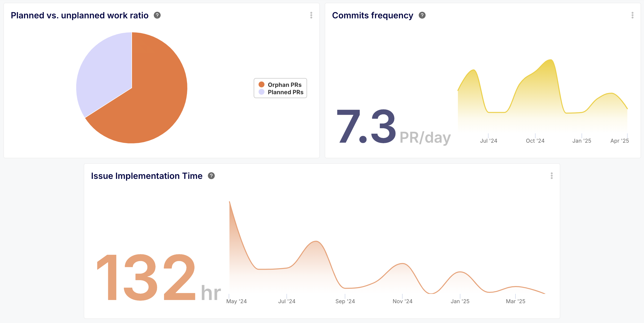
Task: Click Nov '24 label on implementation time chart
Action: 403,301
